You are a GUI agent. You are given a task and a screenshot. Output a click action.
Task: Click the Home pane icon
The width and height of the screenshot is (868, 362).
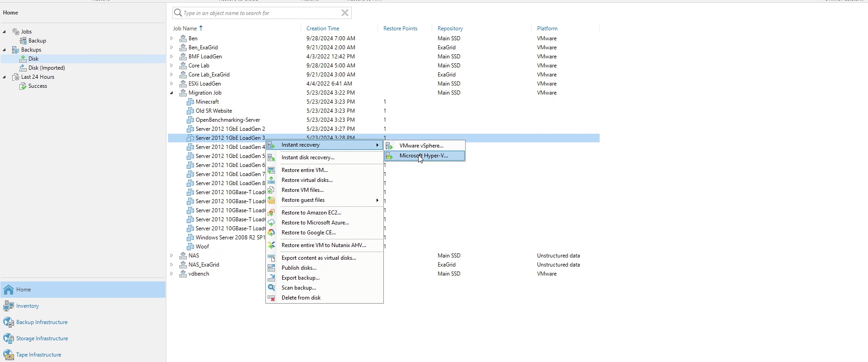[x=9, y=290]
